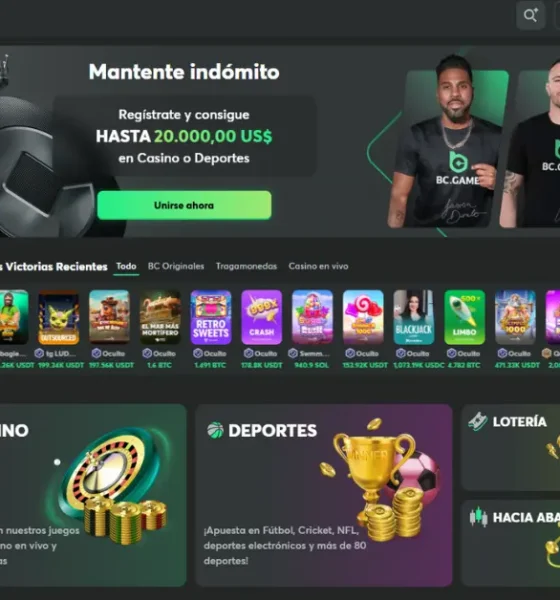Open the Crash game tile
This screenshot has width=560, height=600.
pyautogui.click(x=262, y=317)
